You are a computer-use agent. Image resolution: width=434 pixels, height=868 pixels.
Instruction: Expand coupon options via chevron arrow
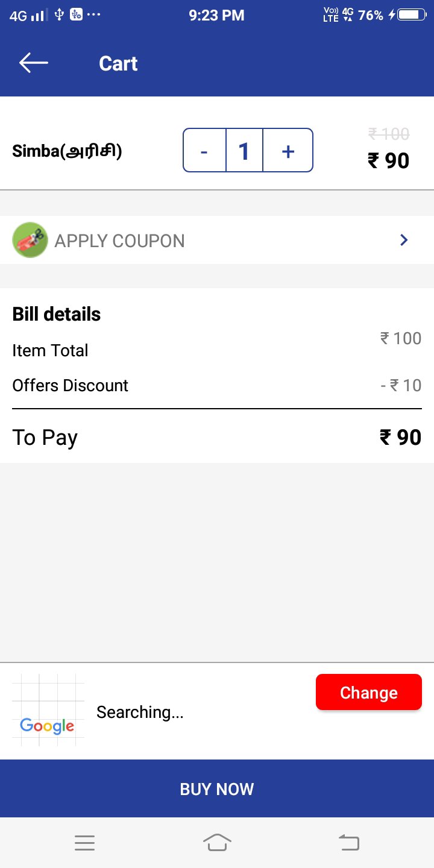tap(404, 240)
